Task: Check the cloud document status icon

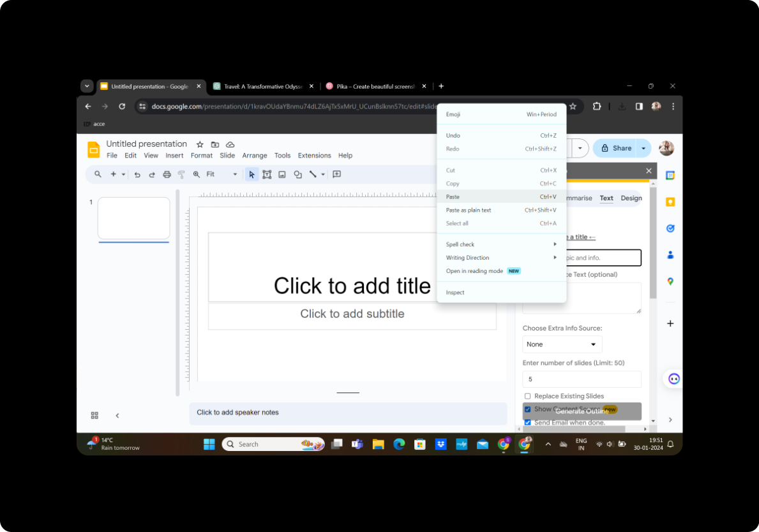Action: click(230, 144)
